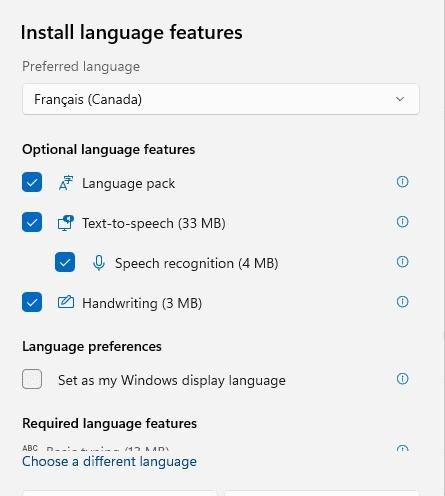This screenshot has width=445, height=496.
Task: Open the Text-to-speech info icon
Action: pyautogui.click(x=402, y=222)
